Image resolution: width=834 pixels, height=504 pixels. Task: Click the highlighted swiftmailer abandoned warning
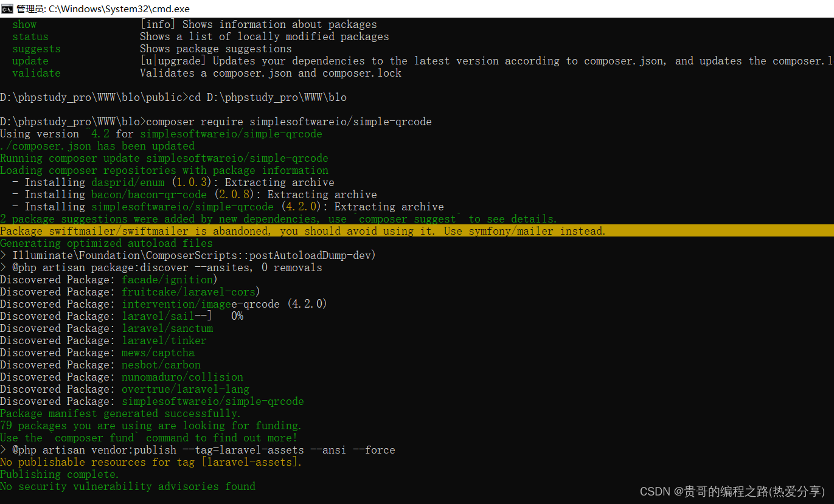(x=417, y=231)
